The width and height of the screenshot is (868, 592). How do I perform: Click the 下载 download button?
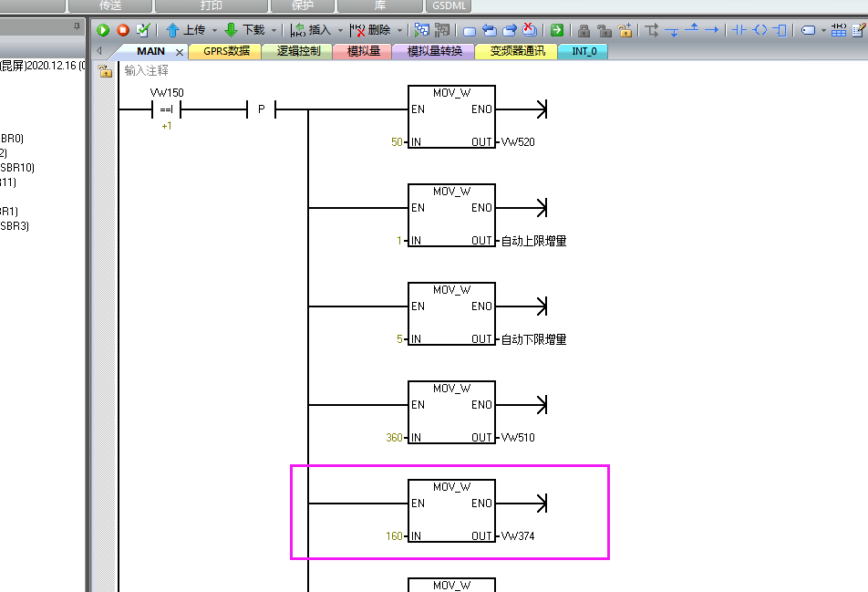(244, 30)
